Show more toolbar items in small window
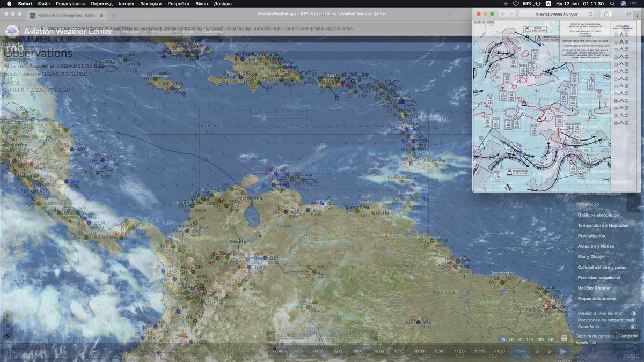 point(628,13)
